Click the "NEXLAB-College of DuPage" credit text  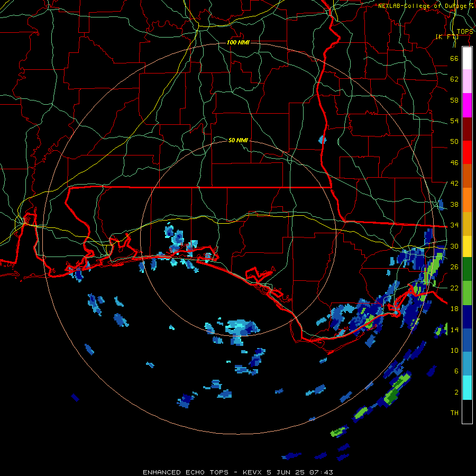click(424, 6)
